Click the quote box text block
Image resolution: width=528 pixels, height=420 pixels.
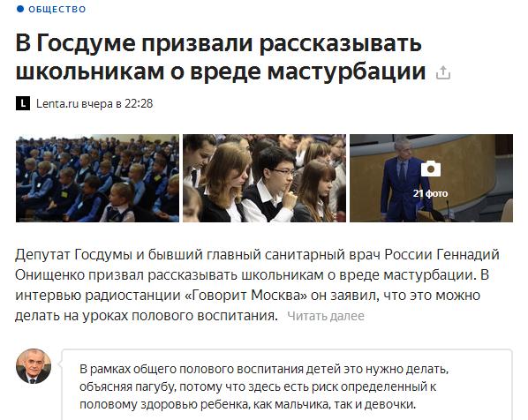264,386
